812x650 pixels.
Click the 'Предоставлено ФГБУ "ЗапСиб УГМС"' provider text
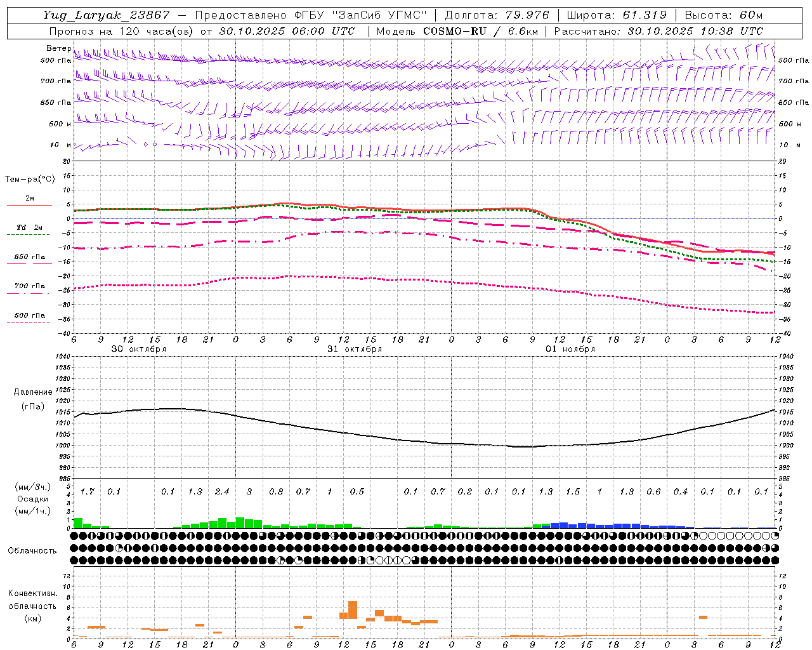(311, 15)
